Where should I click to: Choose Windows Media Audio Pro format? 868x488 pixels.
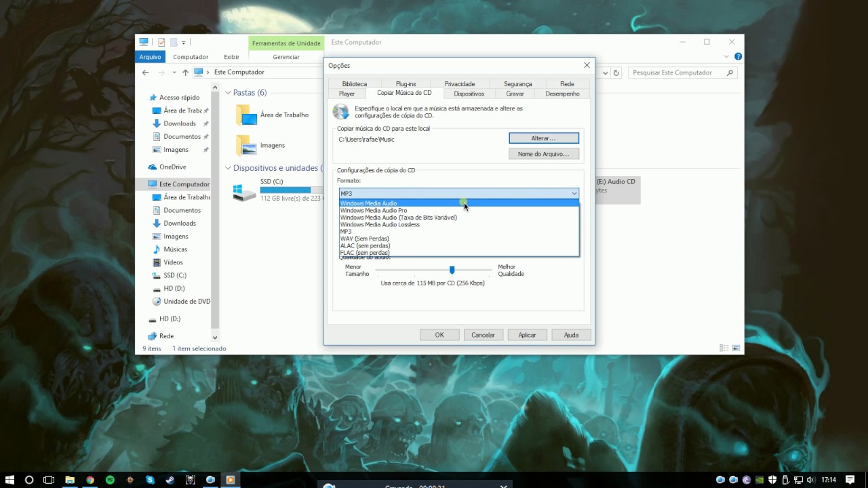coord(459,210)
